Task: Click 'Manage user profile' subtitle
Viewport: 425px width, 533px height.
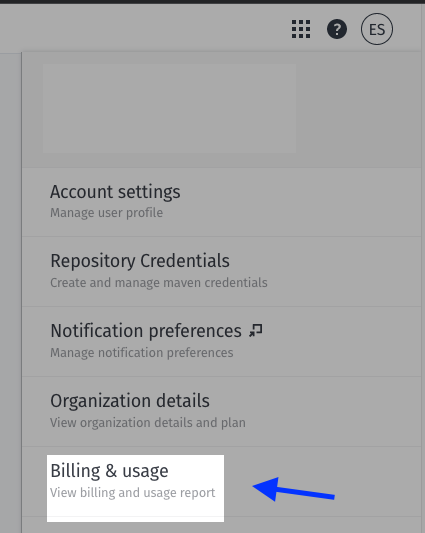Action: pos(106,213)
